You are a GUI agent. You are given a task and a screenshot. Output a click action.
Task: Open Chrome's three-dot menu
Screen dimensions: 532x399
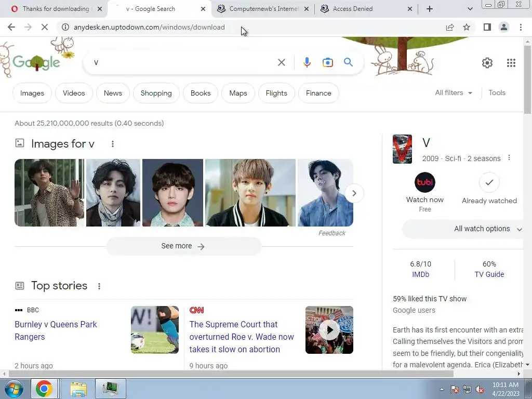click(521, 27)
